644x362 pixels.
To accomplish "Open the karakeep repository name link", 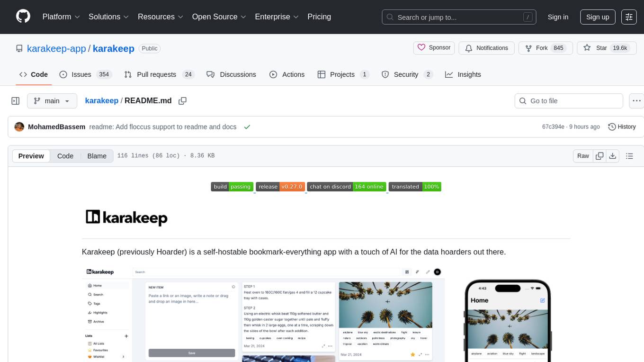I will coord(114,48).
